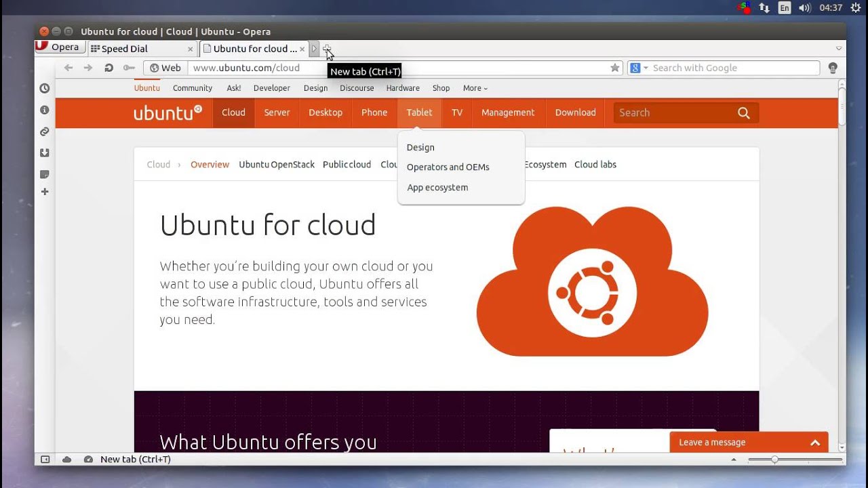Select Desktop in the orange navigation bar
This screenshot has height=488, width=868.
pos(325,113)
